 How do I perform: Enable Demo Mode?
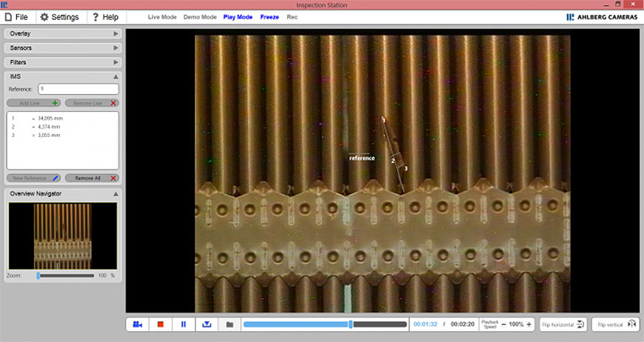200,16
